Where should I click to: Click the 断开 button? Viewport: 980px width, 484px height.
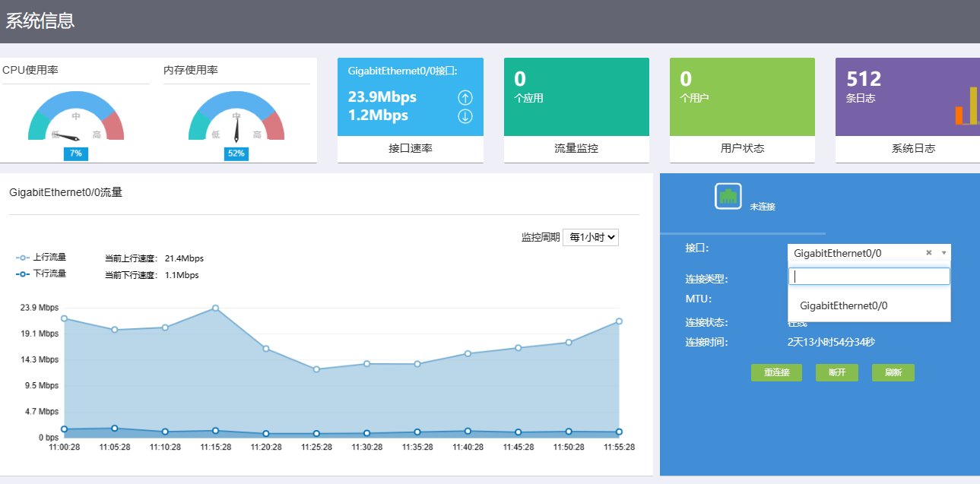coord(837,373)
